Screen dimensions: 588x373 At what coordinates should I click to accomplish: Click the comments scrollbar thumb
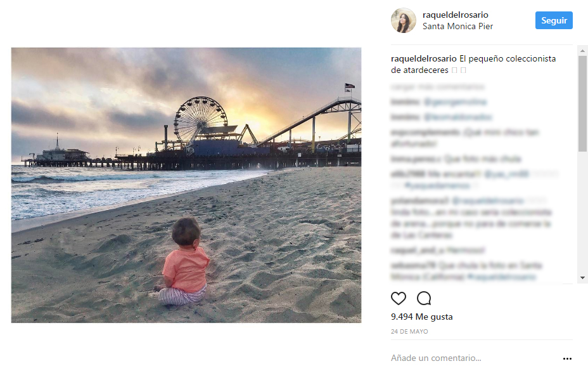(583, 101)
